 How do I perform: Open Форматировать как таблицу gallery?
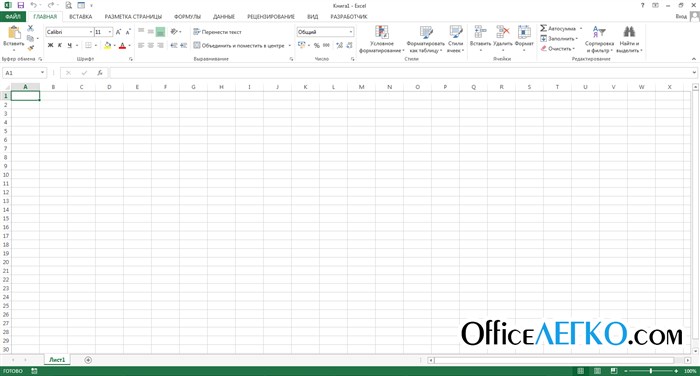point(425,39)
